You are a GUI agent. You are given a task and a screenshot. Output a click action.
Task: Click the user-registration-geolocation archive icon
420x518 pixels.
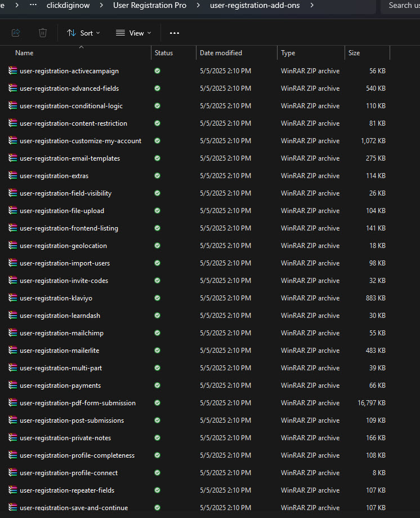point(13,245)
